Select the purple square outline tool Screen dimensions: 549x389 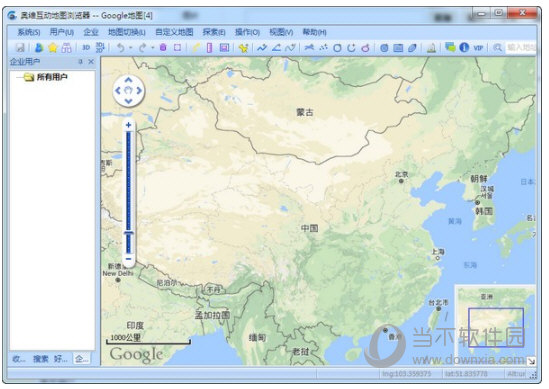click(178, 47)
